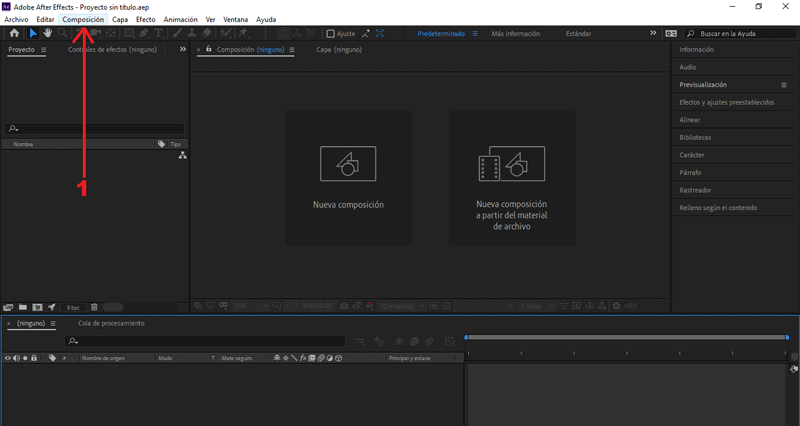Click the trash icon in the Project panel
This screenshot has width=800, height=426.
pyautogui.click(x=94, y=307)
